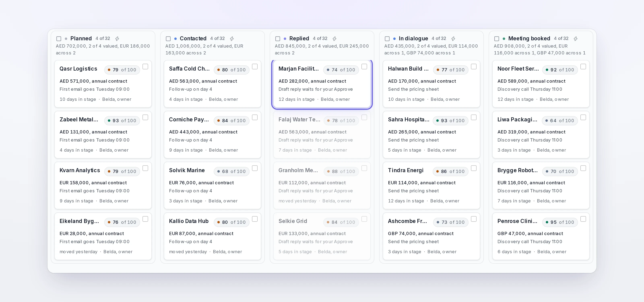This screenshot has height=302, width=644.
Task: Select all cards in the Planned column
Action: (59, 39)
